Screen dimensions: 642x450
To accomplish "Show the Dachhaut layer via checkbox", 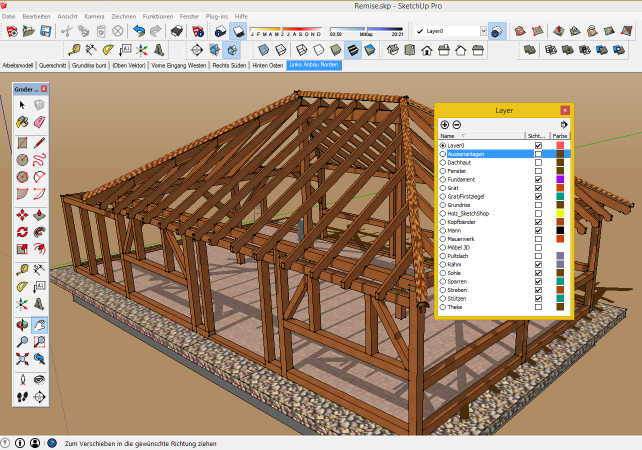I will [x=538, y=162].
